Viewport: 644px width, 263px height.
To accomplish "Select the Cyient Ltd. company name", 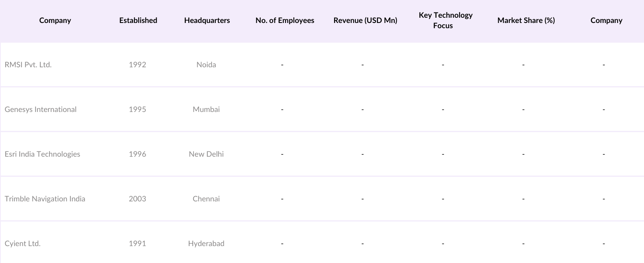I will [23, 244].
